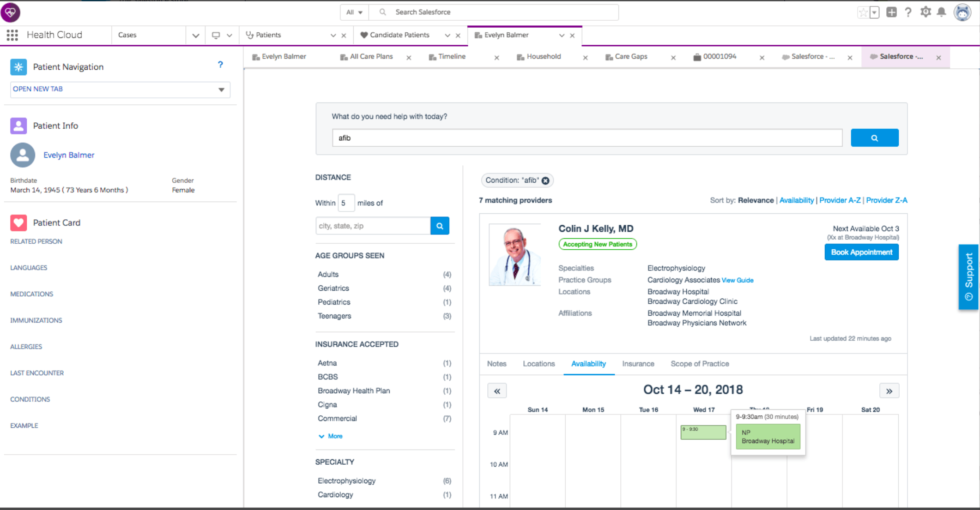Screen dimensions: 980x510
Task: Expand chevron next to monitor icon
Action: (x=229, y=36)
